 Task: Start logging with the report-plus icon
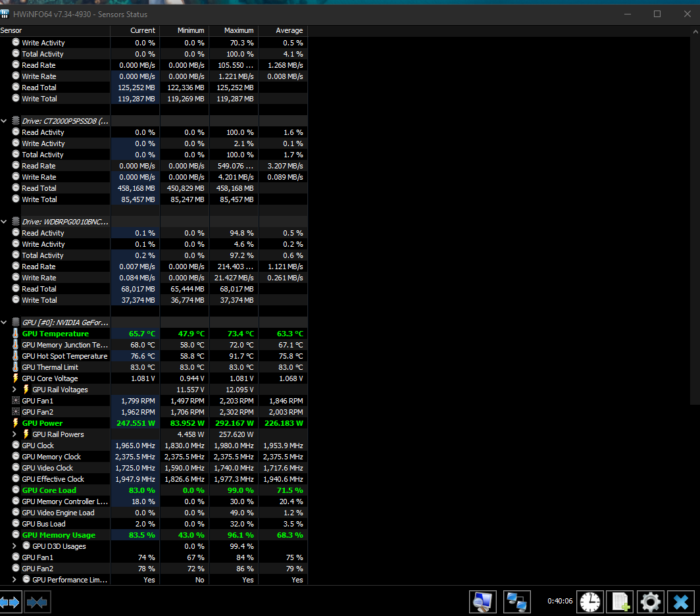click(x=619, y=602)
